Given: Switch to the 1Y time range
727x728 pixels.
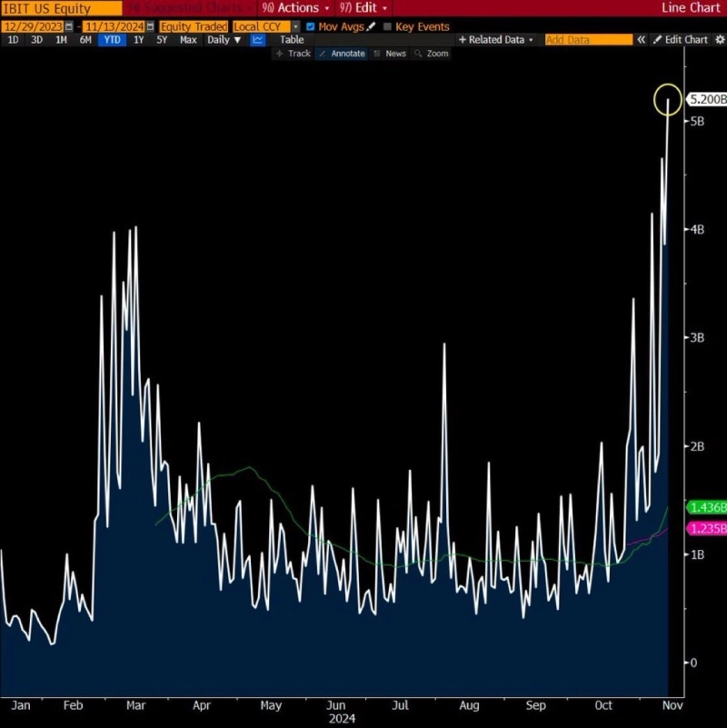Looking at the screenshot, I should [139, 40].
